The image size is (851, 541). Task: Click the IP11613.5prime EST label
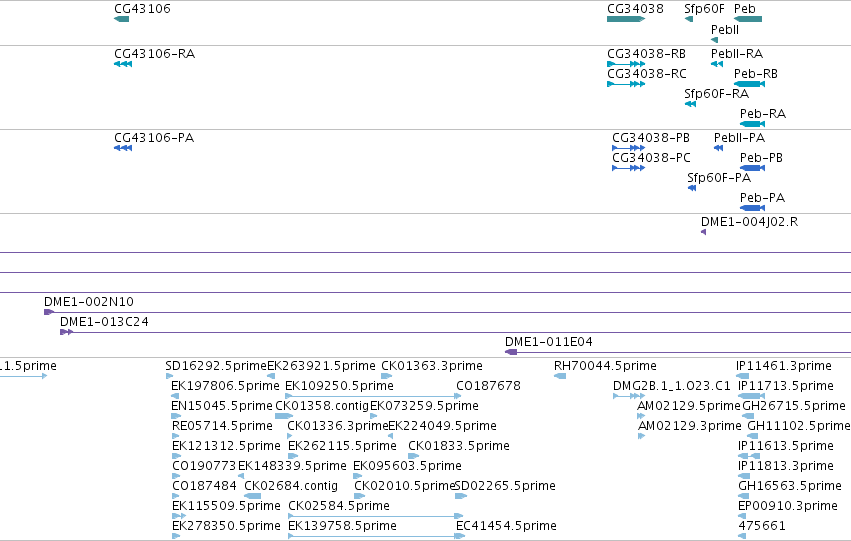click(x=786, y=446)
